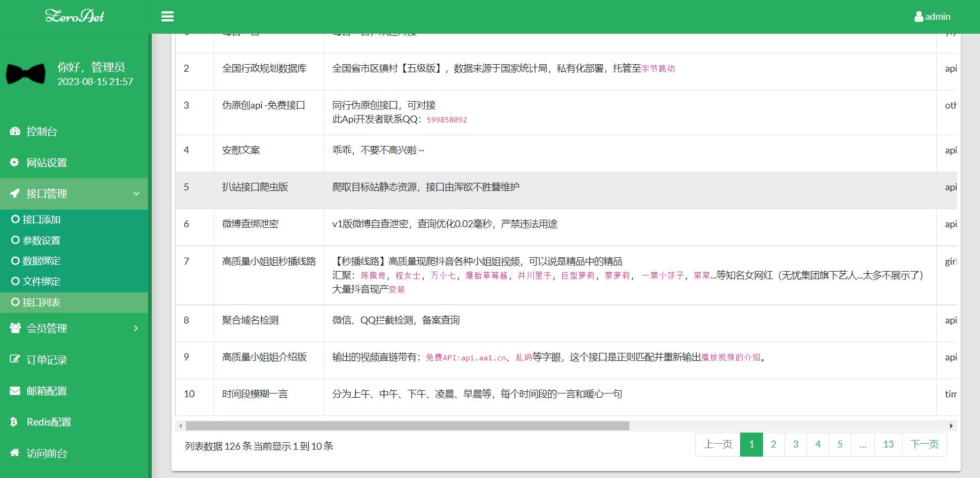Click the ZeroArt logo
980x478 pixels.
click(75, 16)
